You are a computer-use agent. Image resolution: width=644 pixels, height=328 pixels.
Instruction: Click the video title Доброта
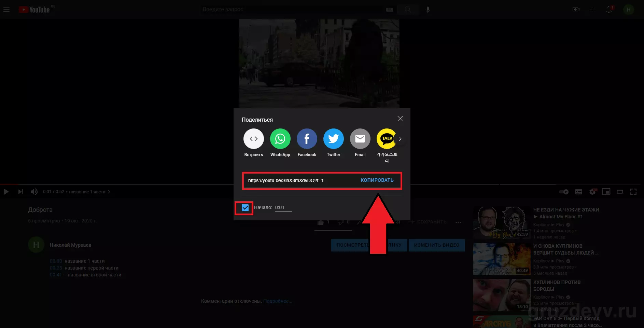tap(40, 210)
